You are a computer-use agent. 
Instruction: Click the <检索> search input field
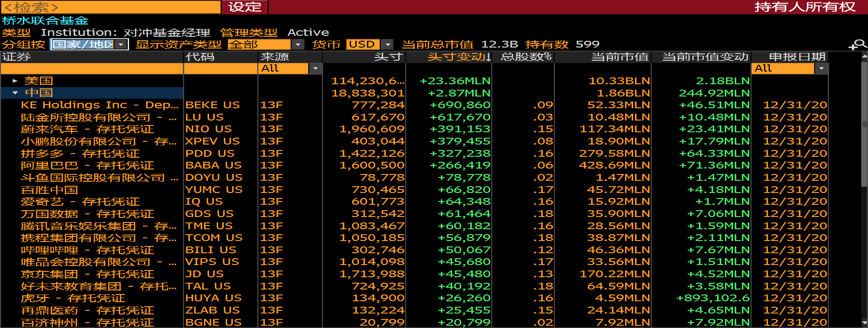pos(111,7)
